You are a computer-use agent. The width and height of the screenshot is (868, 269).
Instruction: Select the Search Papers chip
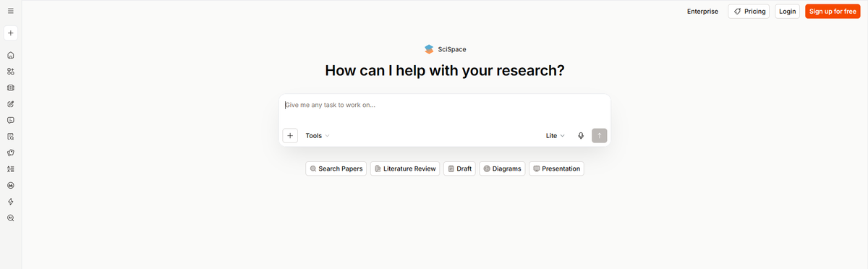(336, 168)
